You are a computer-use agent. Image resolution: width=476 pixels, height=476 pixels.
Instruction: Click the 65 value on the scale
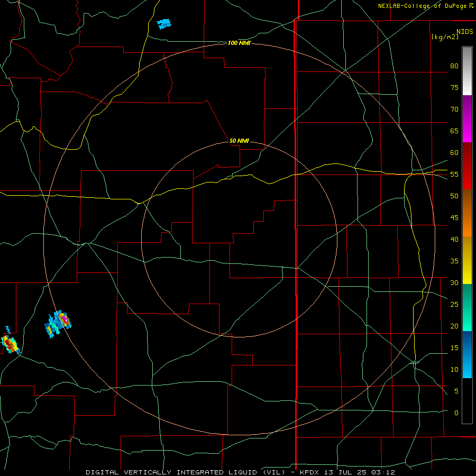point(454,131)
